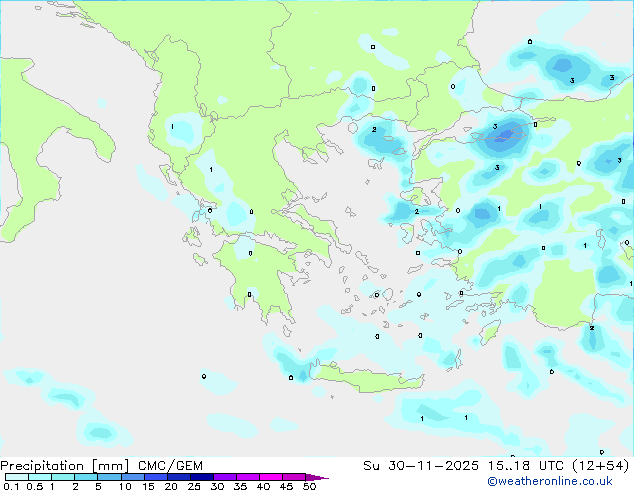The height and width of the screenshot is (490, 634).
Task: Select the 40–45 mm magenta legend swatch
Action: [x=271, y=477]
